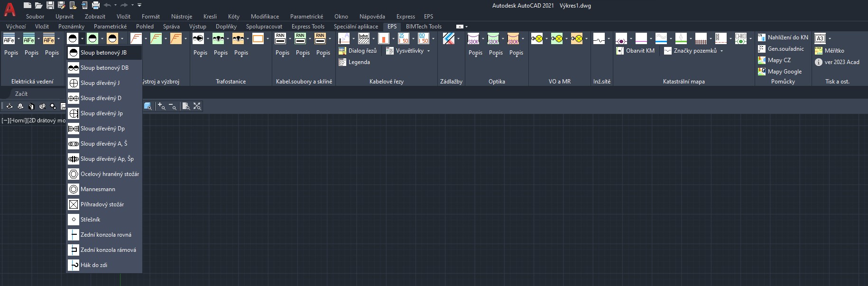
Task: Click the Hák do zdi icon
Action: tap(74, 265)
